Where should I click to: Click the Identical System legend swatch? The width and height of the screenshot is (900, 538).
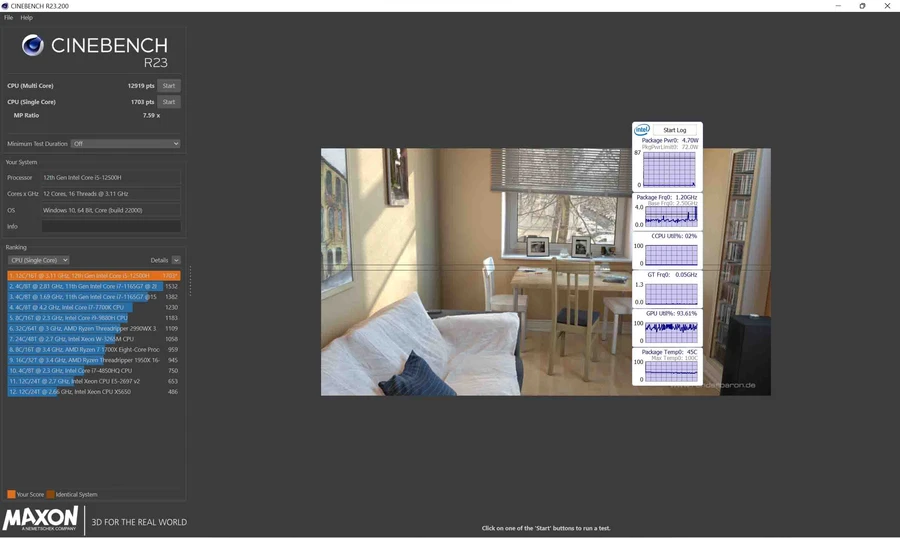coord(51,494)
